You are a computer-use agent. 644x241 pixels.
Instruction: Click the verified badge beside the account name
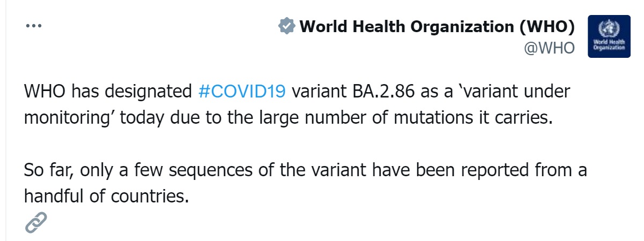286,26
